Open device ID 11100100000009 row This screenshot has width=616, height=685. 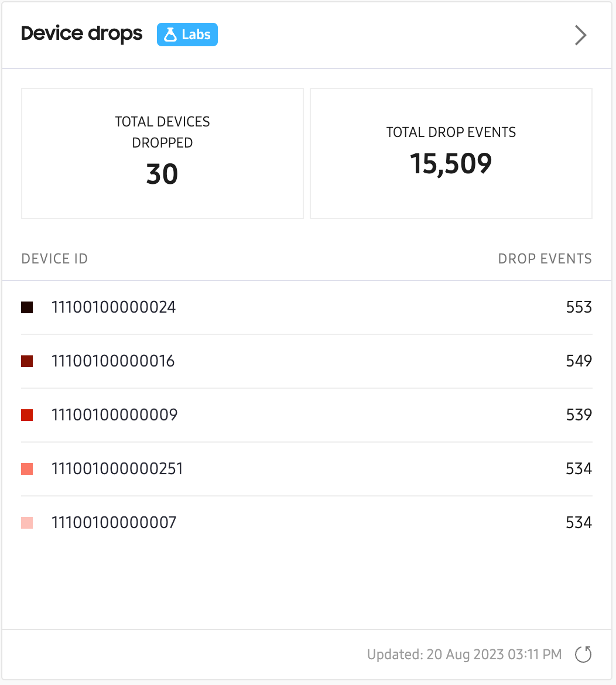coord(307,415)
